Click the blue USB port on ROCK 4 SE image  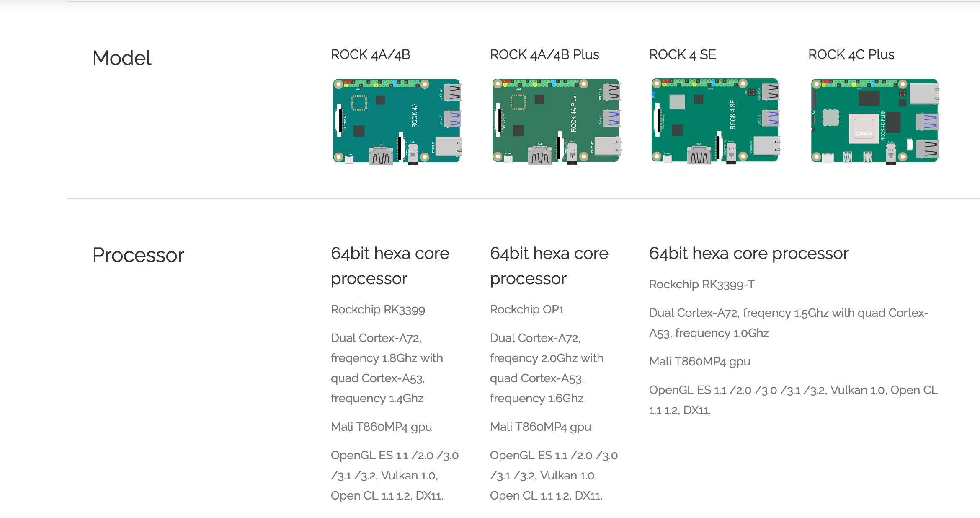click(x=770, y=118)
